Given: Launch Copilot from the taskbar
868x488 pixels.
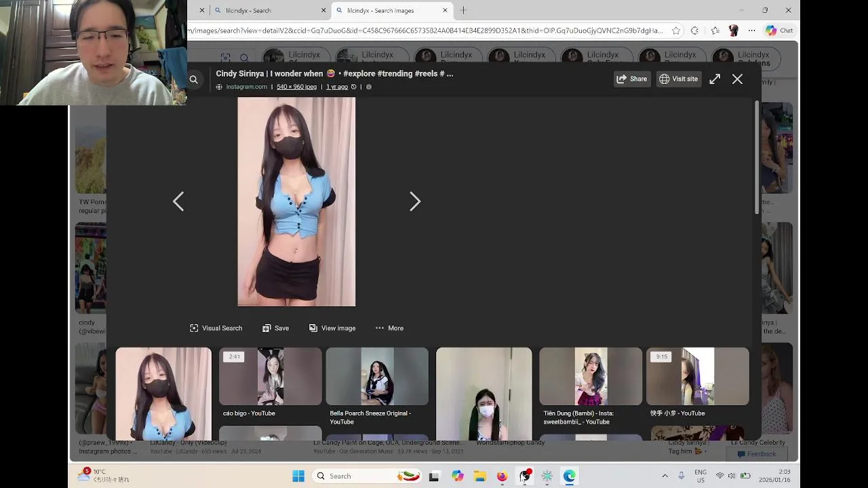Looking at the screenshot, I should coord(458,476).
